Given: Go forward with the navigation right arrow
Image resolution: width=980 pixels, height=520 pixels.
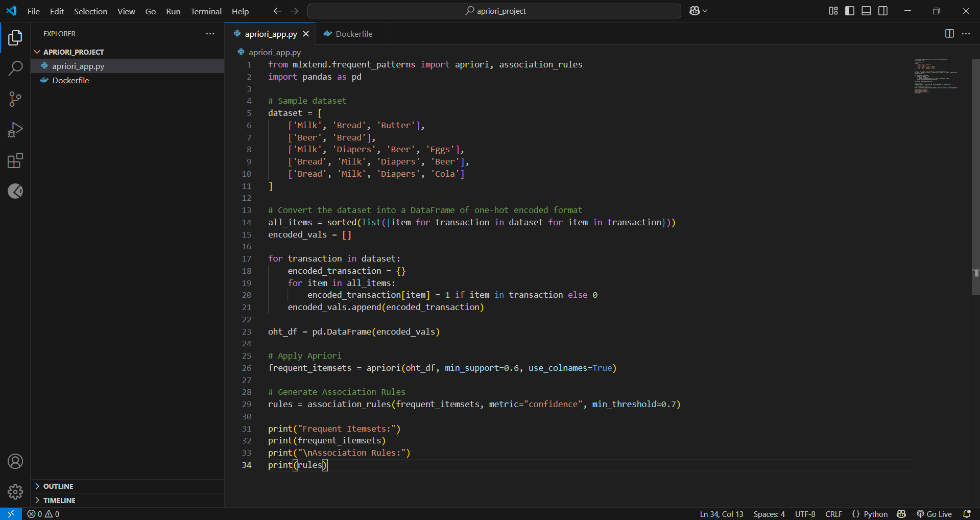Looking at the screenshot, I should pyautogui.click(x=294, y=11).
